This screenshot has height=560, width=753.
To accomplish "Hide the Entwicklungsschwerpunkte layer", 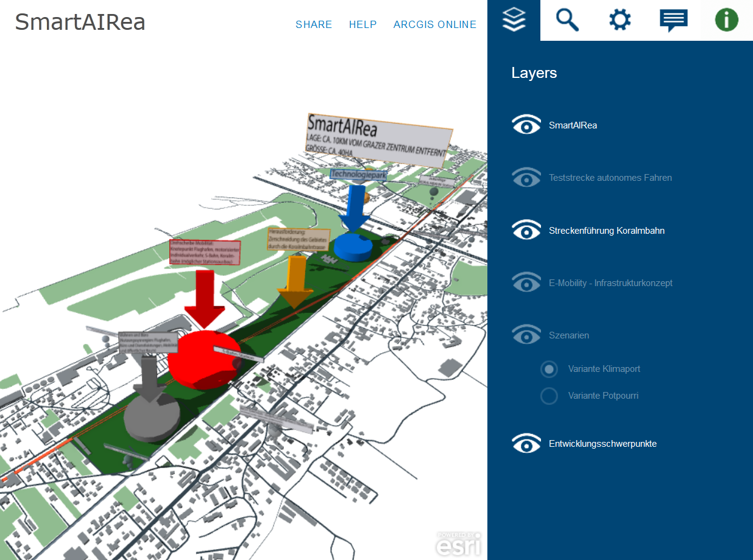I will point(526,443).
